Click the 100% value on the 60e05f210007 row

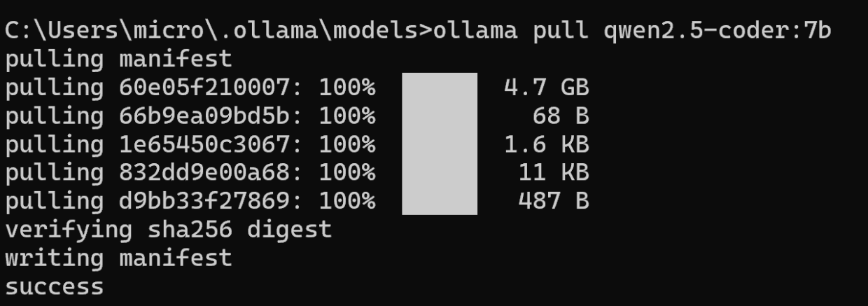(346, 88)
